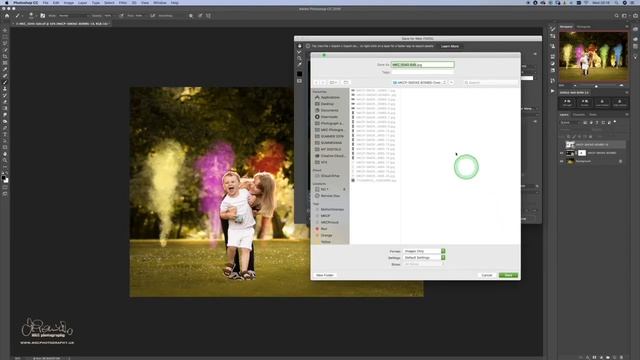Screen dimensions: 640x360
Task: Click the new-folder group icon in save dialog toolbar
Action: coord(346,82)
